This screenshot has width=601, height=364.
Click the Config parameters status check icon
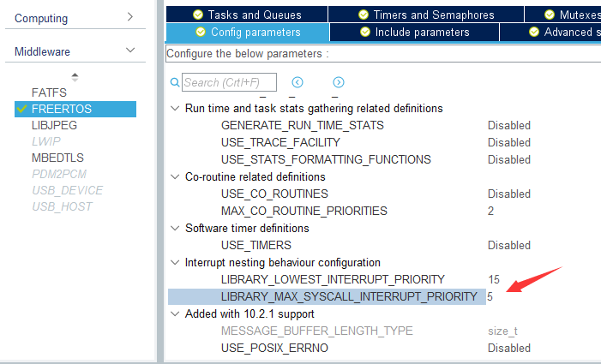(x=201, y=32)
